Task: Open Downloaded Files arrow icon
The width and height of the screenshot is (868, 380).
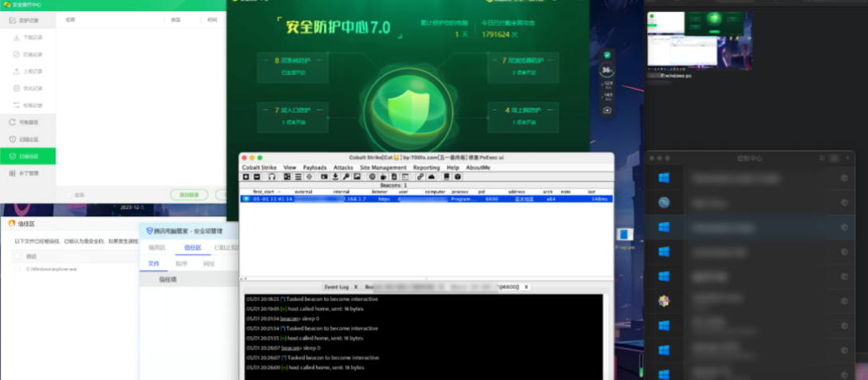Action: (335, 176)
